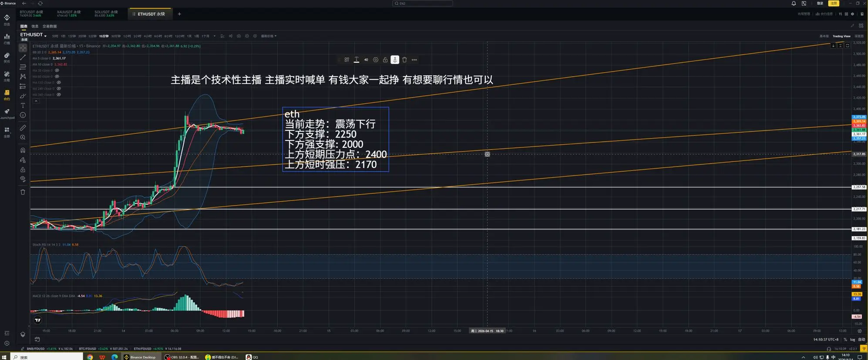Delete the selected drawing via floating toolbar
The width and height of the screenshot is (868, 360).
tap(404, 60)
